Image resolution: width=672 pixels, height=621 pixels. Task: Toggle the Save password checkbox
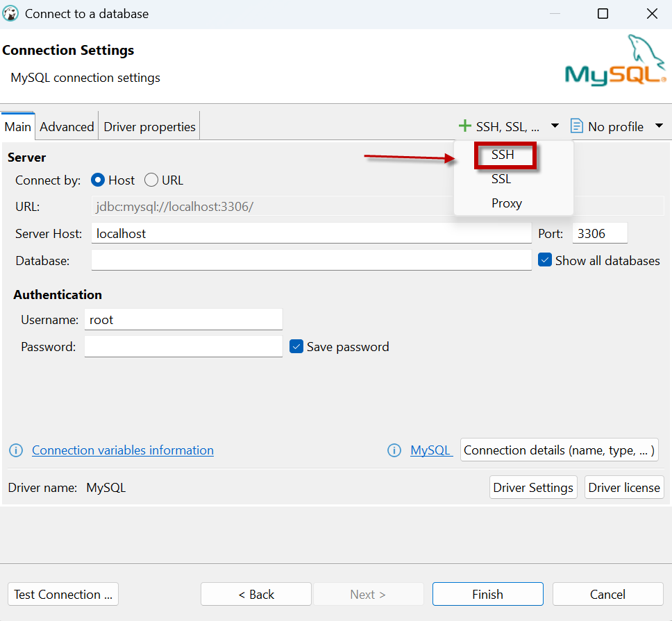(296, 346)
